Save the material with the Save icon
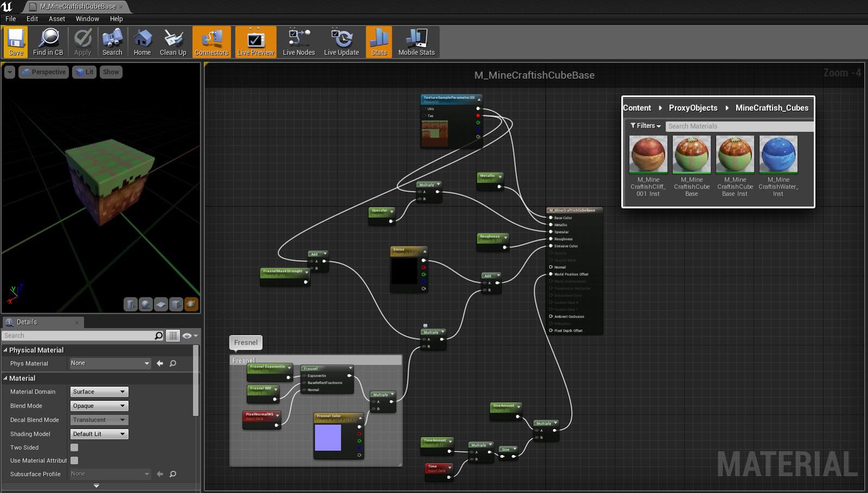This screenshot has width=868, height=493. (x=16, y=42)
